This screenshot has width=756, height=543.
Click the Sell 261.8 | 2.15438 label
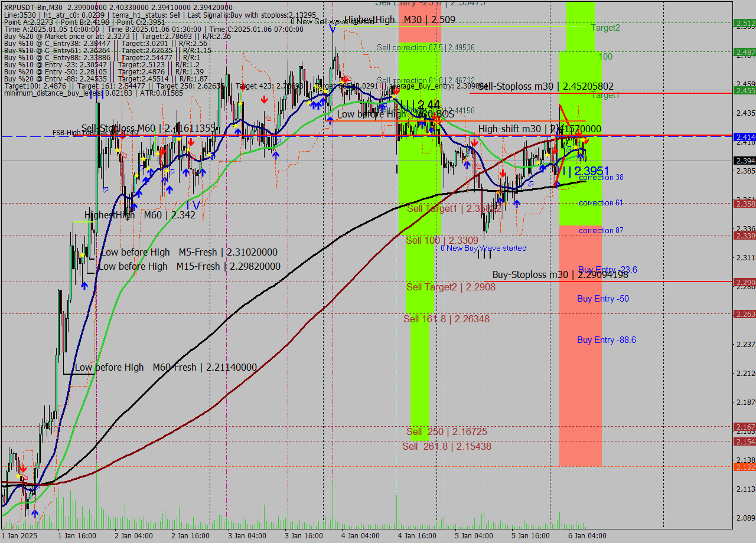[447, 446]
